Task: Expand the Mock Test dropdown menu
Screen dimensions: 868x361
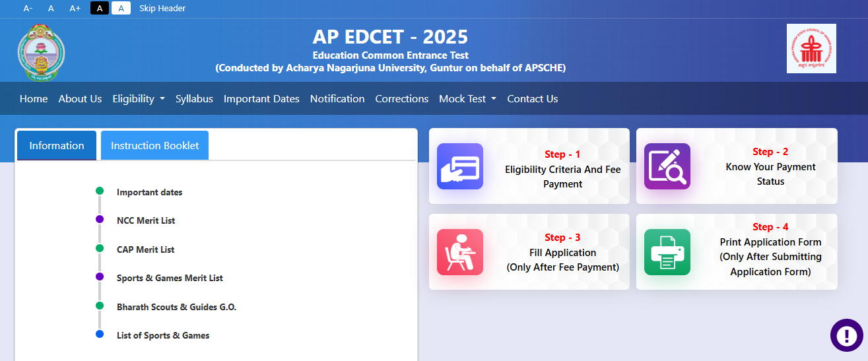Action: [467, 98]
